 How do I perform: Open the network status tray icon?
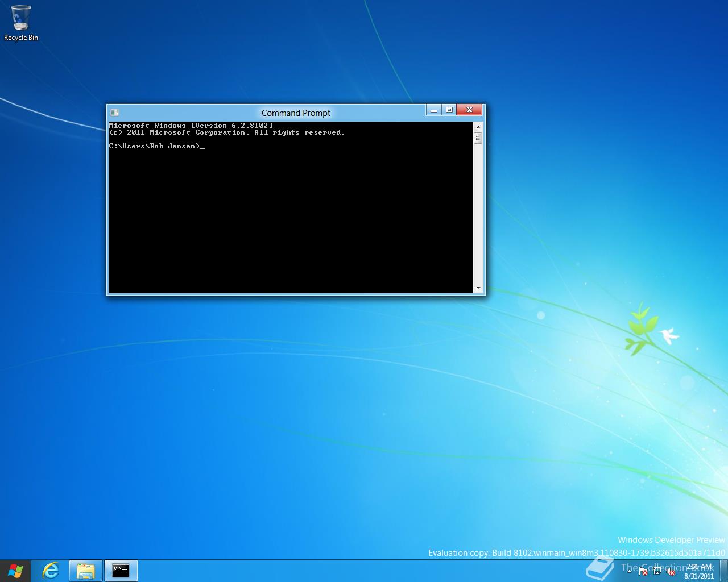point(657,571)
